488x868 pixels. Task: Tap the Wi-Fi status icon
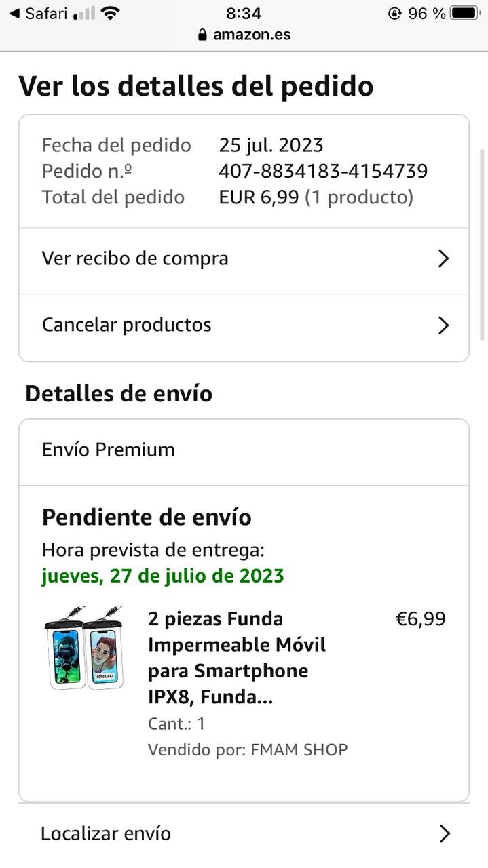(109, 14)
